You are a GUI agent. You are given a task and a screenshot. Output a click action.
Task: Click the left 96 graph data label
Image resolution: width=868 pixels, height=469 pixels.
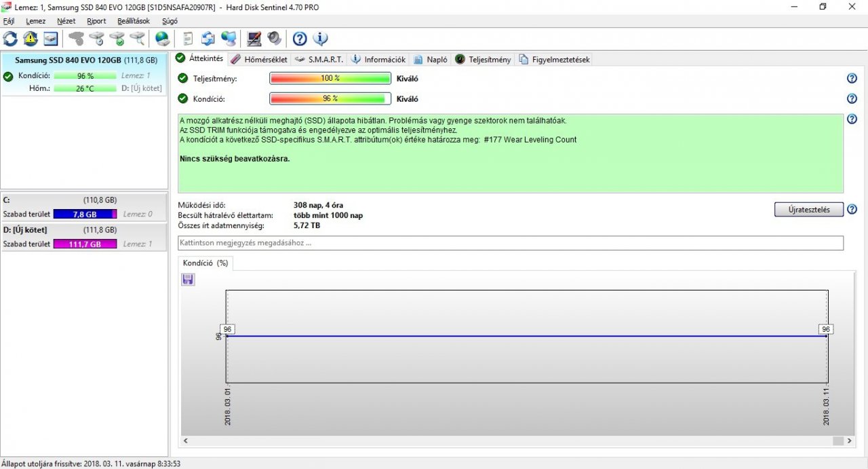pyautogui.click(x=228, y=329)
